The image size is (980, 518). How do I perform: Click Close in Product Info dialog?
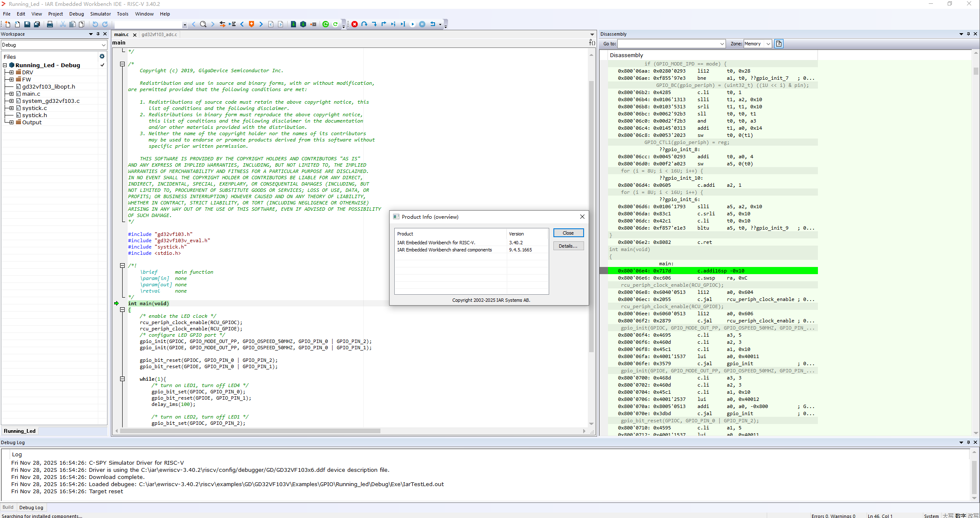click(568, 233)
